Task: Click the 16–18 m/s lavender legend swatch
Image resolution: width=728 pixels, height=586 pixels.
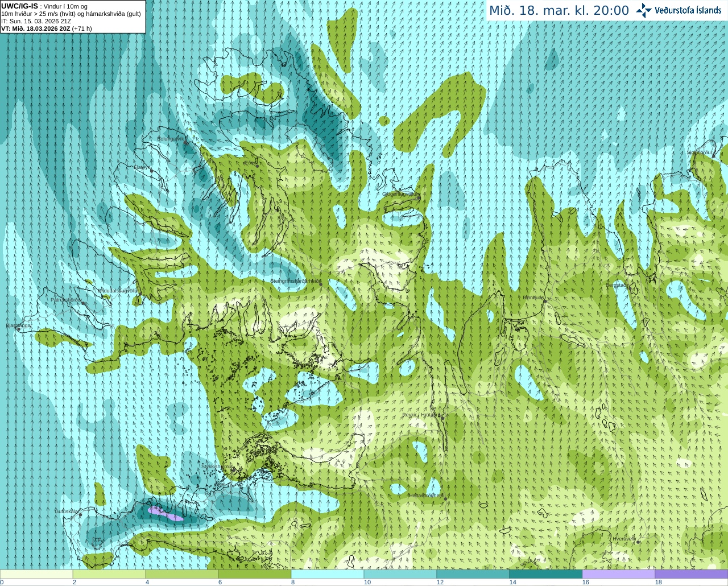Action: pyautogui.click(x=619, y=574)
